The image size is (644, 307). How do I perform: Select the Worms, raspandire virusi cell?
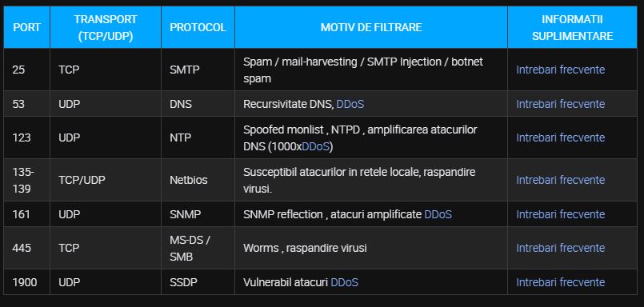coord(371,248)
